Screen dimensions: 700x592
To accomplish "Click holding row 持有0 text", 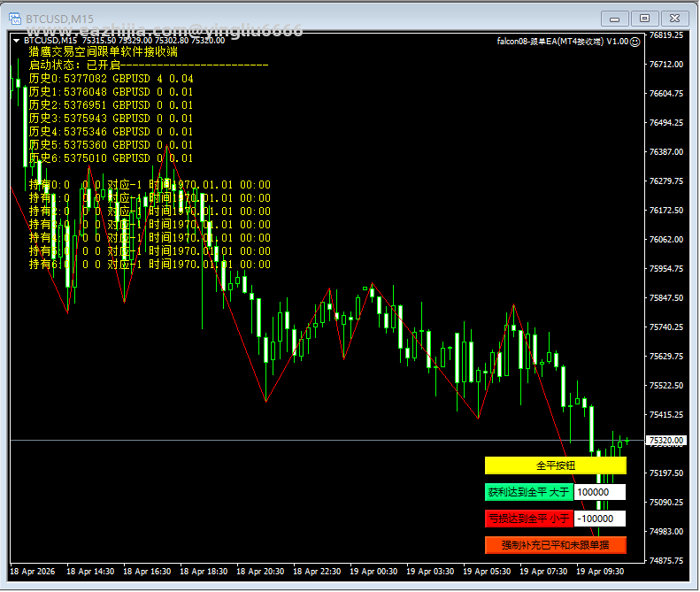I will [x=150, y=185].
